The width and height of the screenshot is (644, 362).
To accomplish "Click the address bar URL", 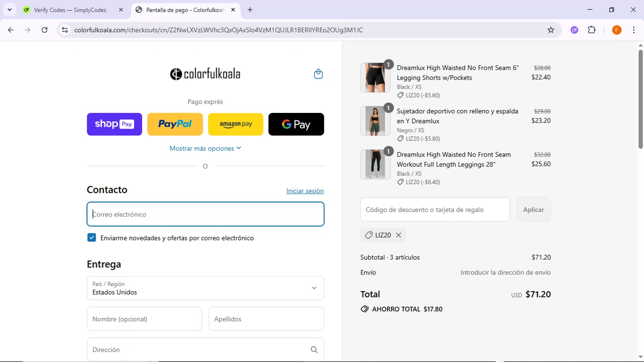I will tap(219, 30).
